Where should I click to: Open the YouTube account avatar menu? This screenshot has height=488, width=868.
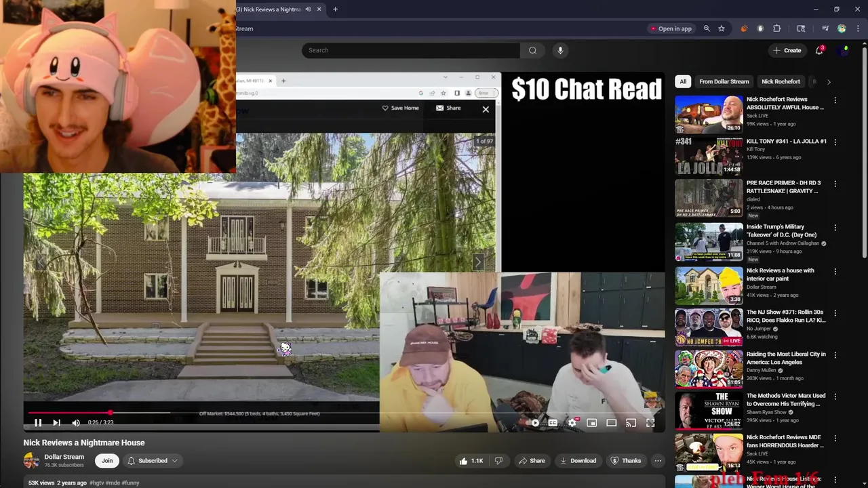tap(844, 50)
